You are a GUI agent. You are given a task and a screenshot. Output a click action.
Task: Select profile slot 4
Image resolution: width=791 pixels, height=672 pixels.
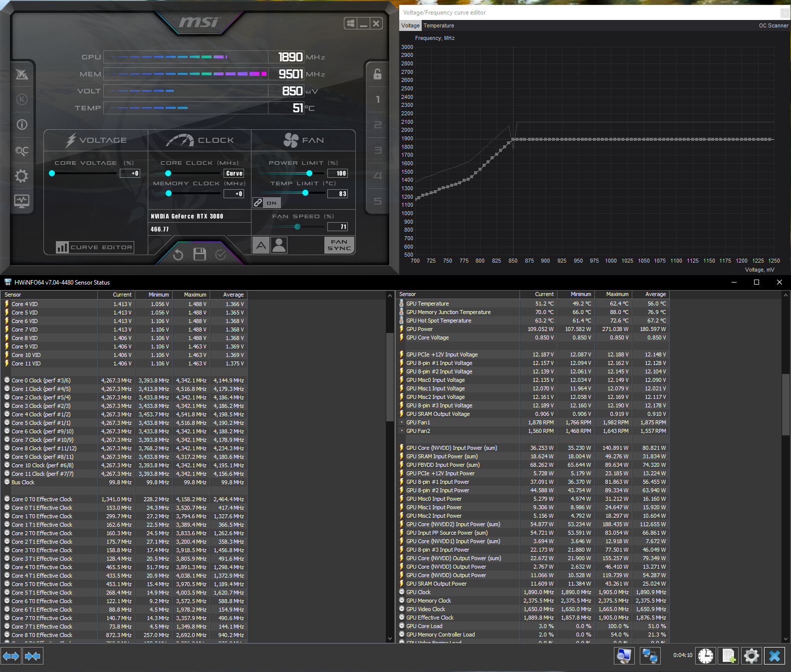pyautogui.click(x=378, y=176)
